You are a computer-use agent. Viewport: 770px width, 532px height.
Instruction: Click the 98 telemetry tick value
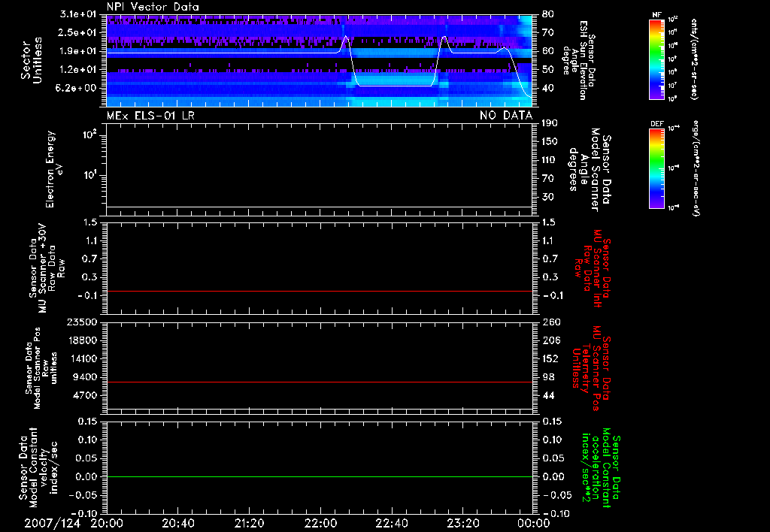pos(548,377)
